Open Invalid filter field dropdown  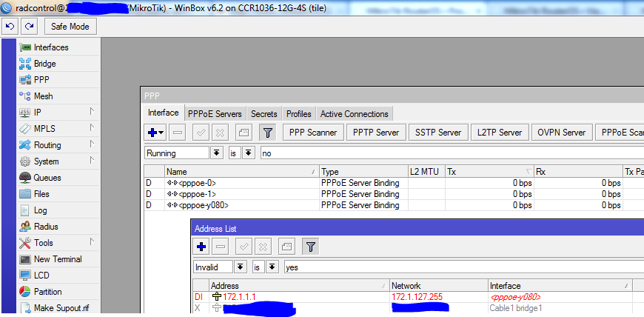pyautogui.click(x=241, y=267)
